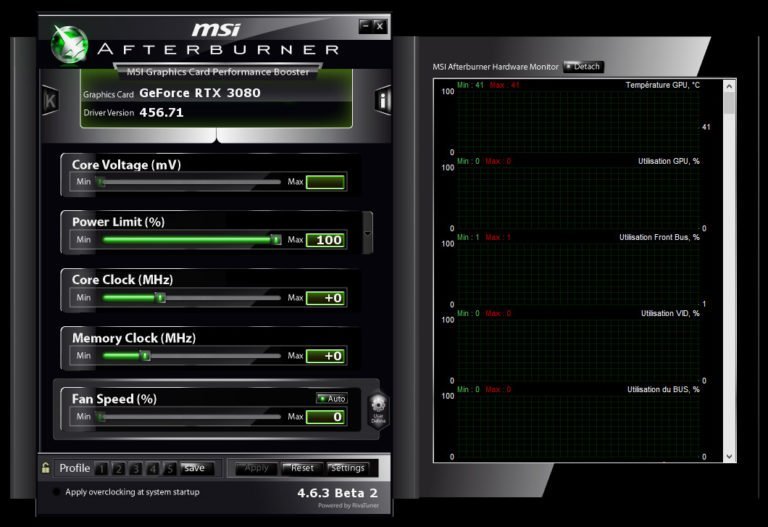This screenshot has height=527, width=768.
Task: Click the 4.6.3 Beta 2 version text
Action: pos(337,493)
